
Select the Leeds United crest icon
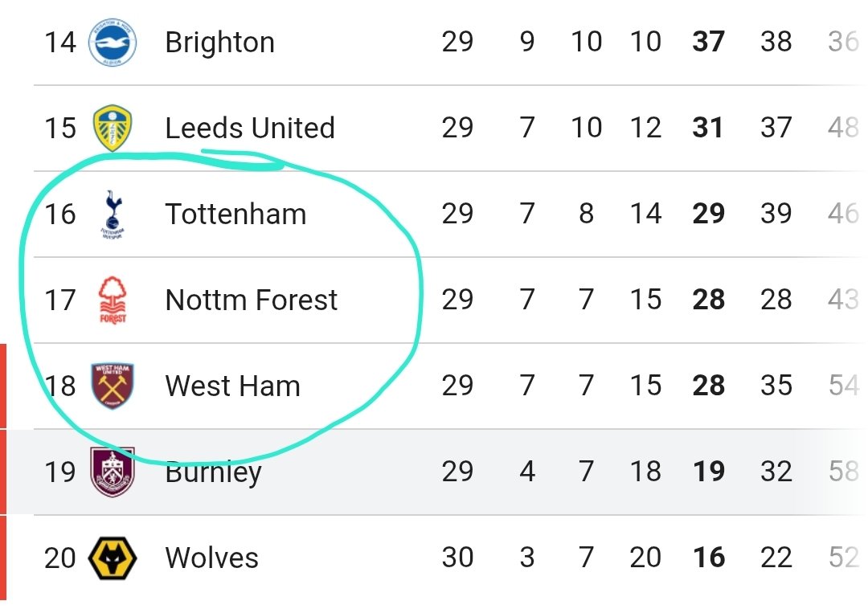pos(113,128)
